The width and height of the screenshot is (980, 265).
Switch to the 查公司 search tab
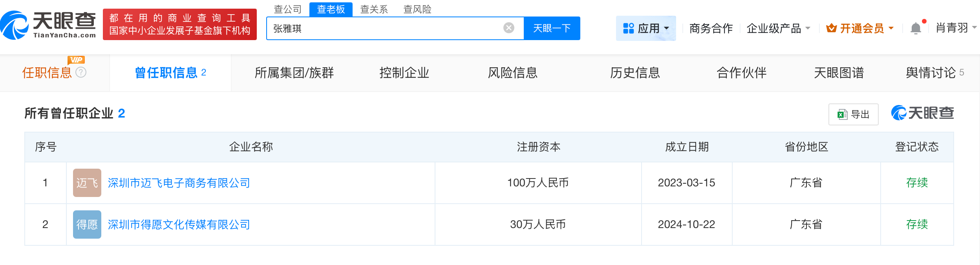pos(288,9)
